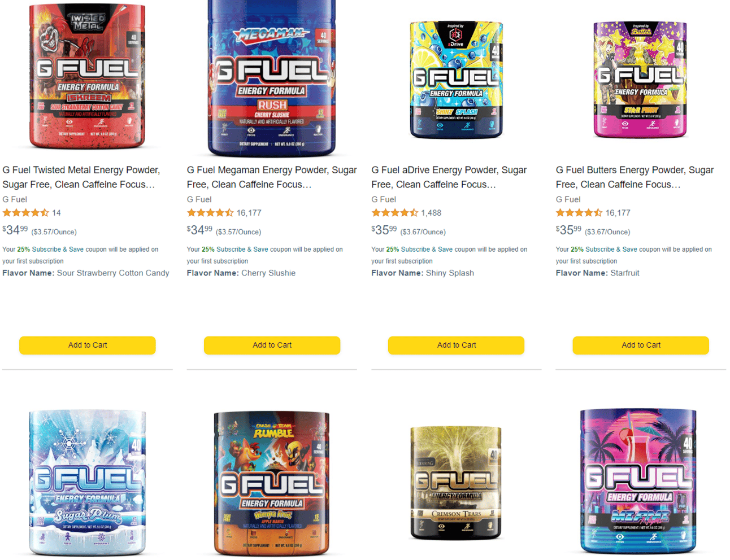Open the aDrive Shiny Splash tub image
Screen dimensions: 730x560
[x=457, y=80]
